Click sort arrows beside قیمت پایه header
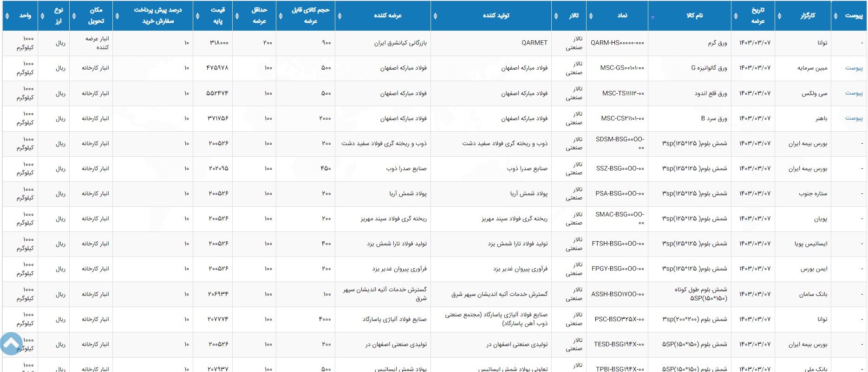868x372 pixels. click(x=197, y=16)
